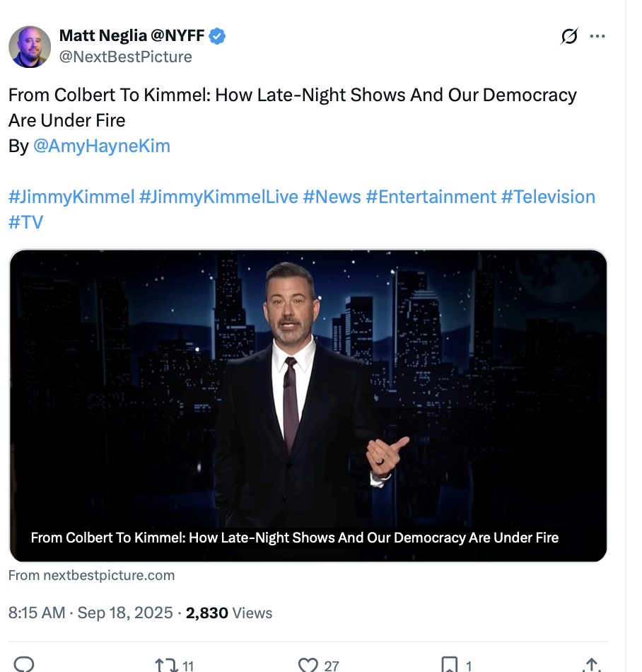Open the repost options menu
This screenshot has width=642, height=672.
tap(165, 665)
